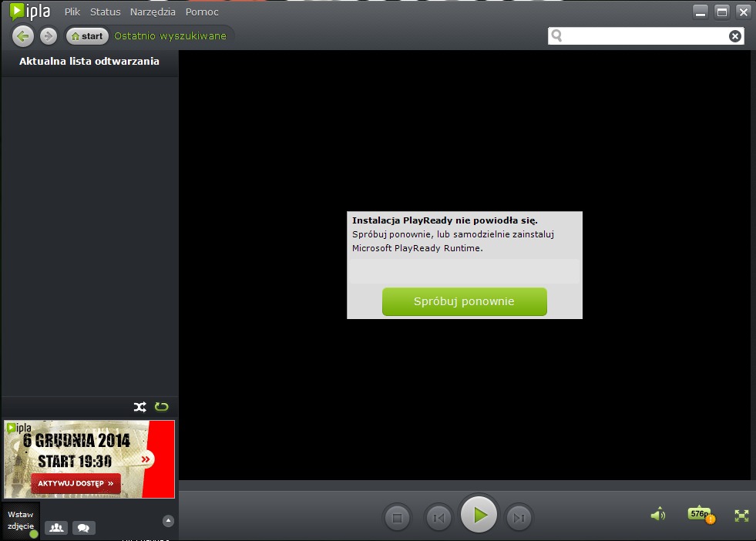Viewport: 756px width, 541px height.
Task: Click Spróbuj ponownie button
Action: [464, 302]
